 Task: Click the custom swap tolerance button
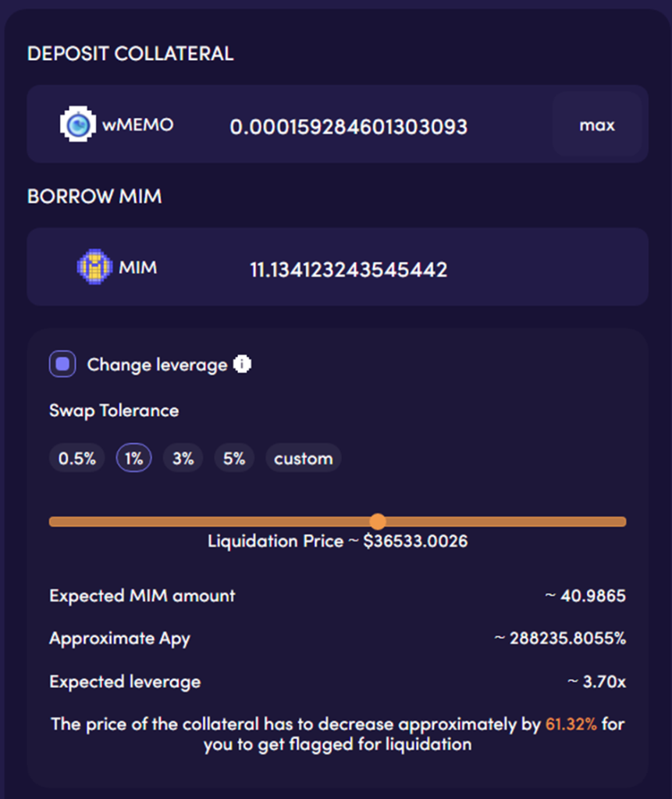pyautogui.click(x=304, y=458)
